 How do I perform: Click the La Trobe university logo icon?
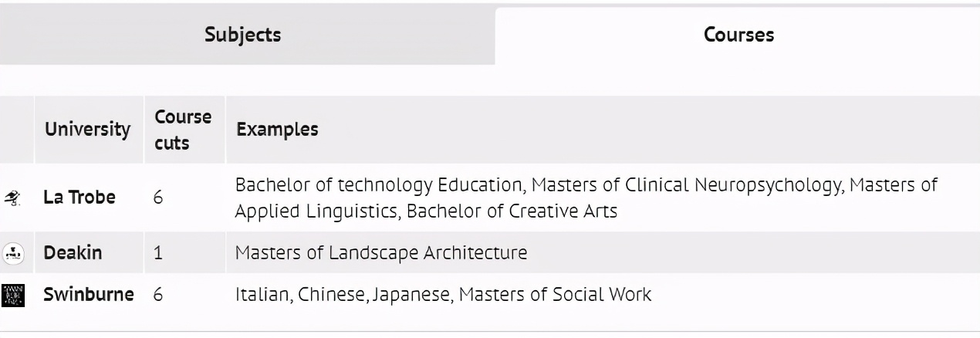[x=13, y=198]
